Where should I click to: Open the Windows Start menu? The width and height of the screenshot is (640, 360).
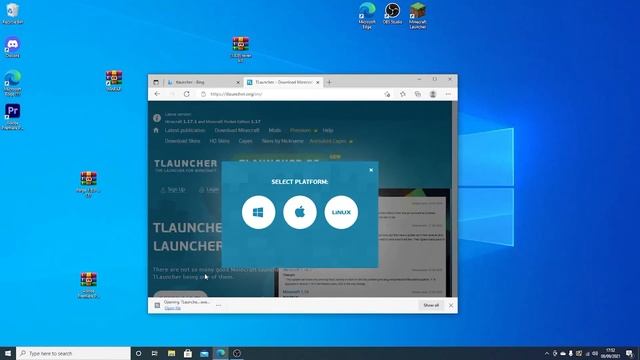[8, 353]
